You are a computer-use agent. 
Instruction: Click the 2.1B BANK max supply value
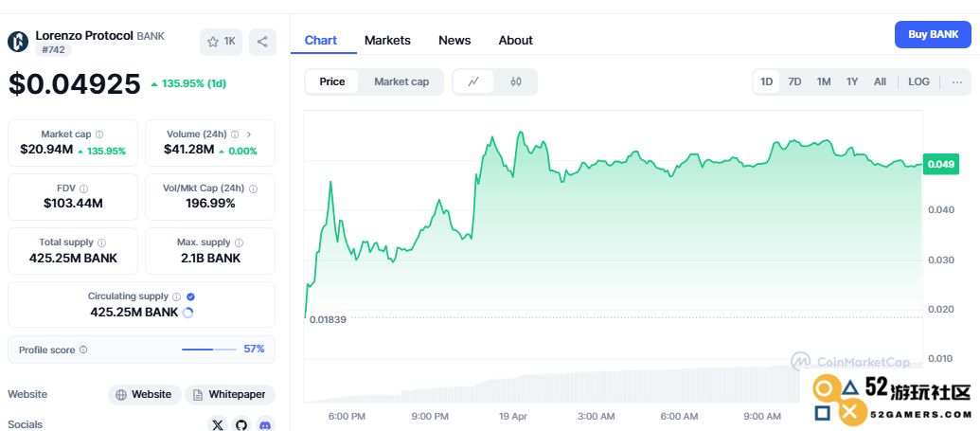pos(210,258)
